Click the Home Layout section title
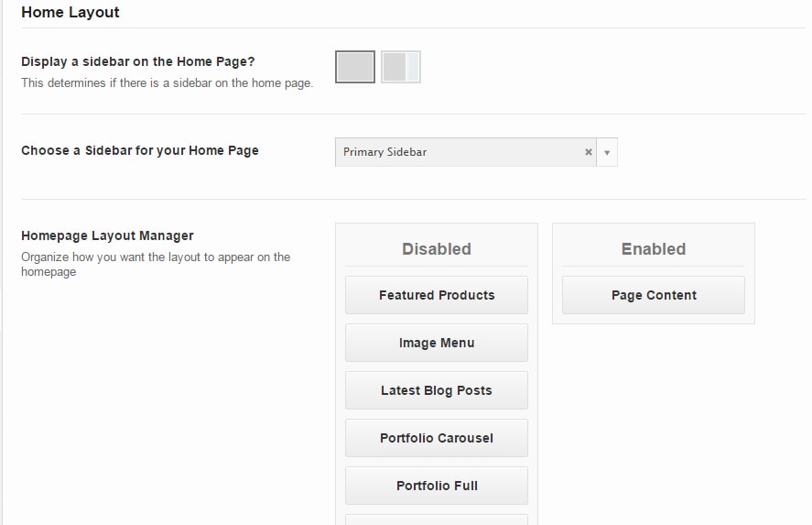This screenshot has height=525, width=812. 70,12
